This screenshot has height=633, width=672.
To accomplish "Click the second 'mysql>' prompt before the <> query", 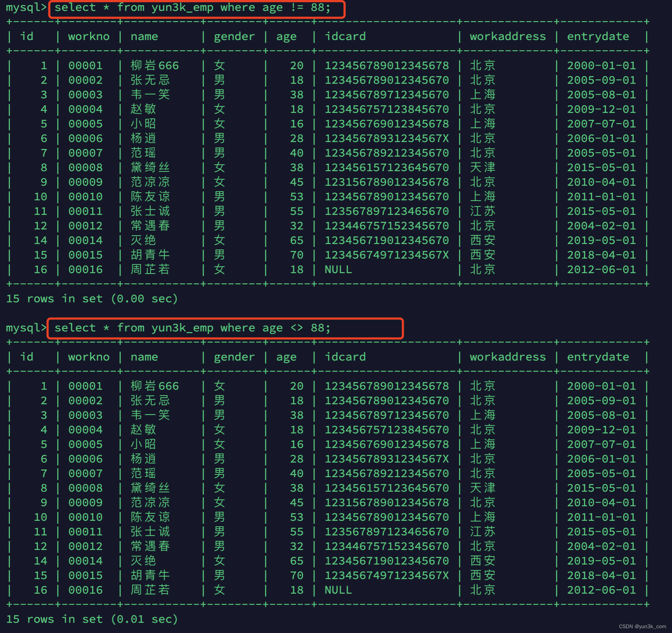I will point(27,328).
